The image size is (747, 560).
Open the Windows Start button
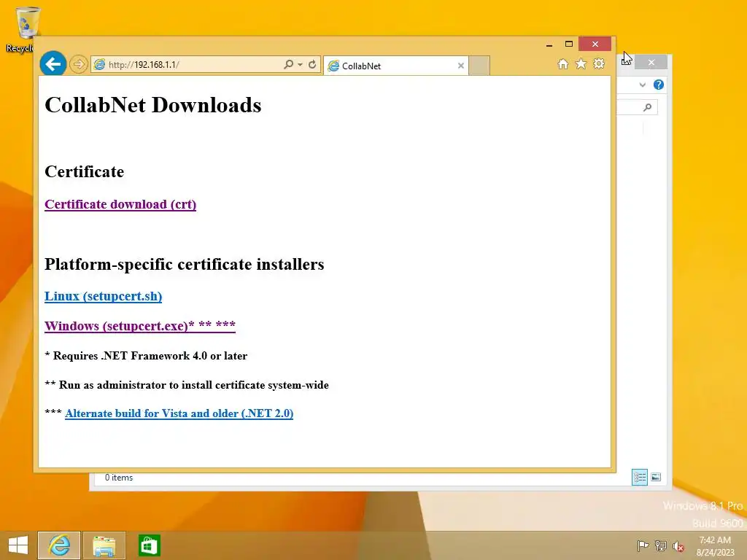18,545
